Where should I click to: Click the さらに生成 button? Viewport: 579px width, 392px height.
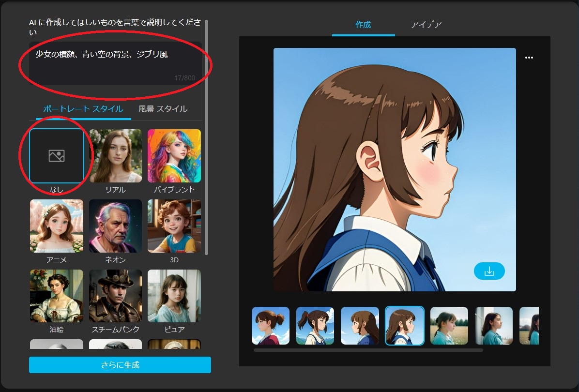(x=120, y=365)
